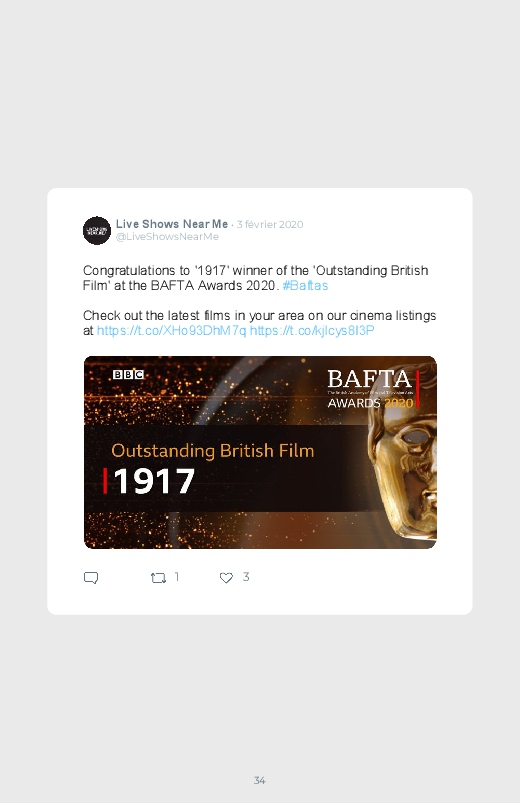
Task: Click page number 34
Action: [260, 780]
